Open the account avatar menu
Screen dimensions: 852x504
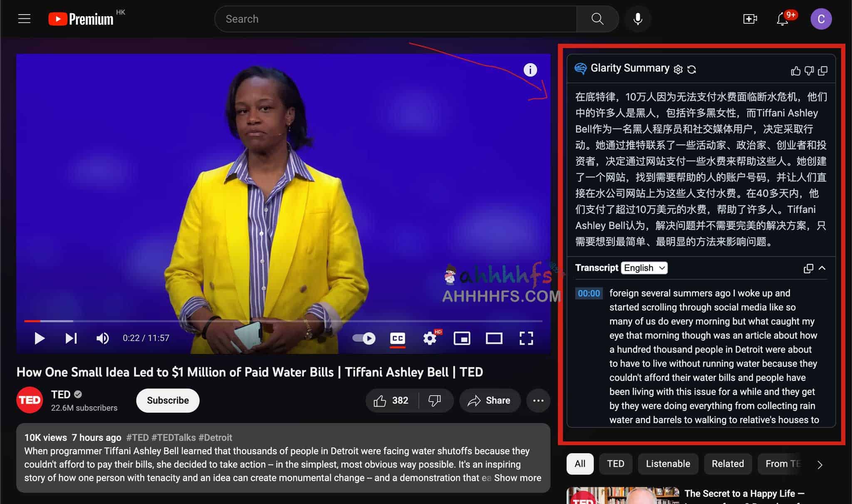pos(821,19)
